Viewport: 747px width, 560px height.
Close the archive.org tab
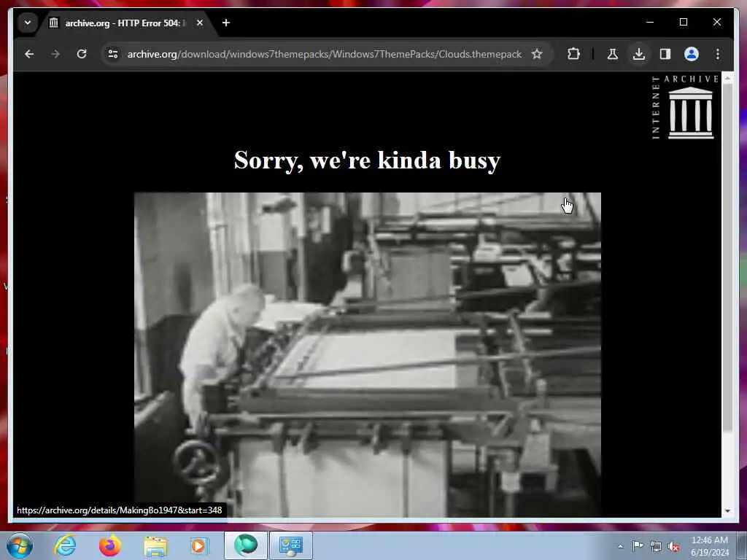pyautogui.click(x=200, y=23)
